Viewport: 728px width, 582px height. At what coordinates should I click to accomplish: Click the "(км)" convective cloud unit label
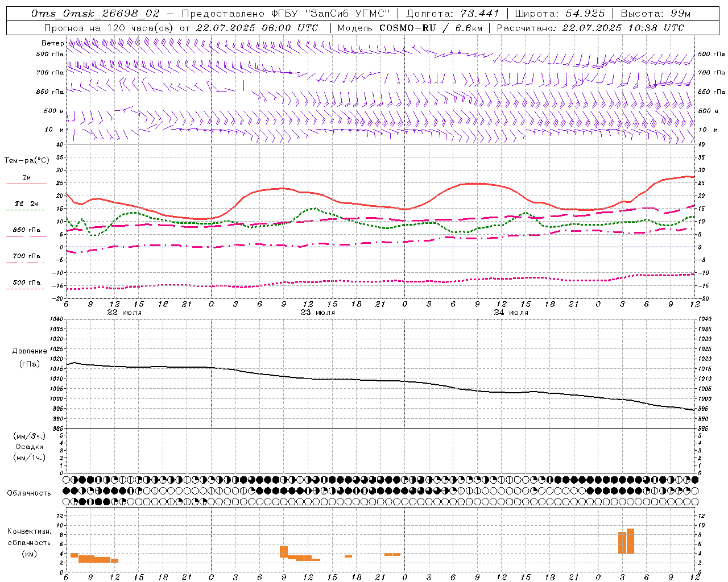30,554
